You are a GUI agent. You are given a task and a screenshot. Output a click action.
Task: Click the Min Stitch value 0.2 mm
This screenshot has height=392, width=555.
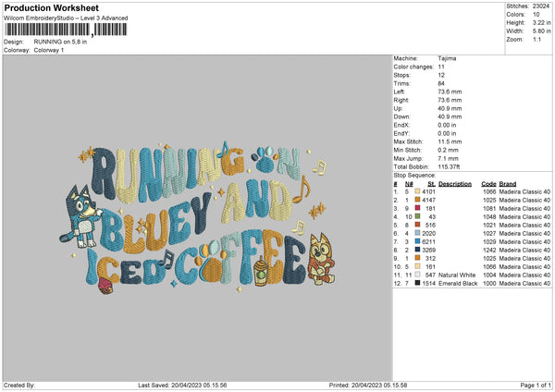point(448,150)
